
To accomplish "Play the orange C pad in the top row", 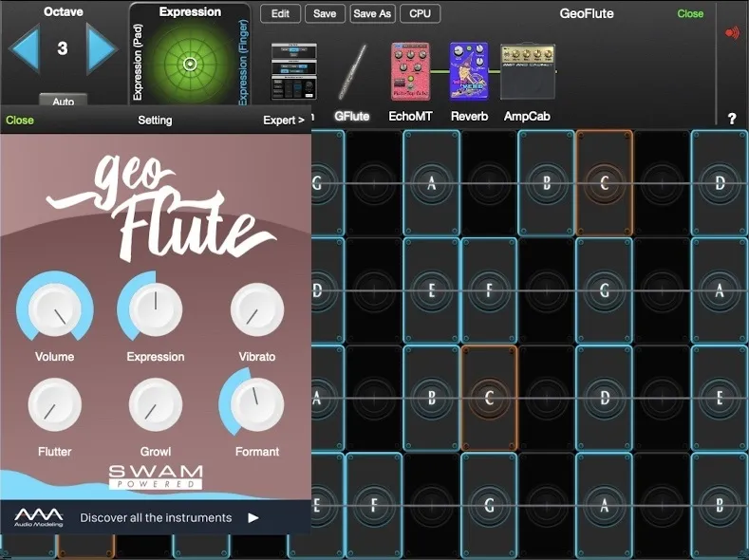I will 605,183.
